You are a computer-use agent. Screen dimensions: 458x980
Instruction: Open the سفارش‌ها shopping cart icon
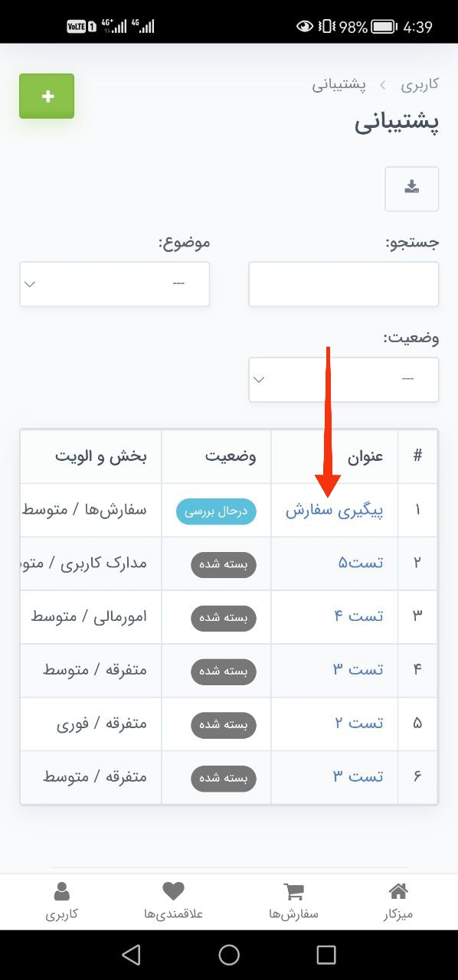point(293,891)
